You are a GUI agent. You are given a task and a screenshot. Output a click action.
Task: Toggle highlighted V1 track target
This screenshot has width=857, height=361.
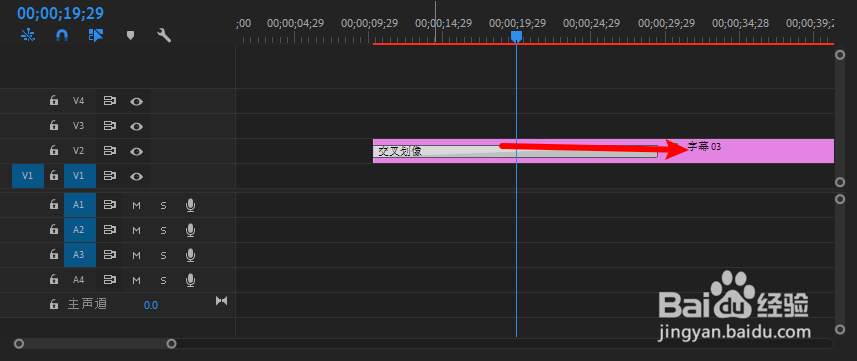click(79, 176)
